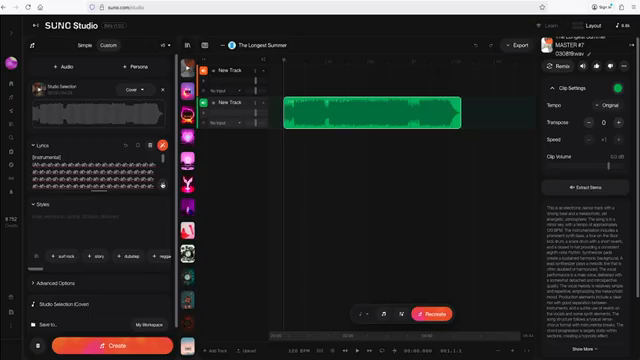Collapse the first New Track with its chevron
The height and width of the screenshot is (360, 640).
263,71
